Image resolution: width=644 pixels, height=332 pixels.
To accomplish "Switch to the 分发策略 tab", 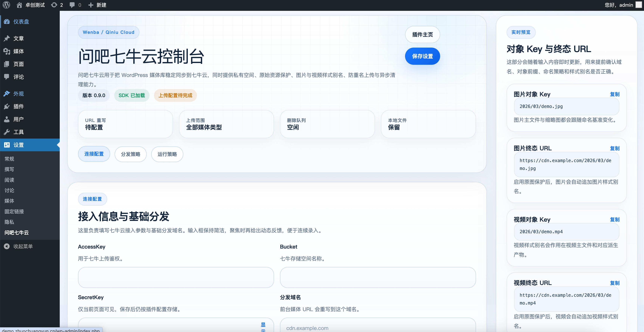I will pos(130,154).
